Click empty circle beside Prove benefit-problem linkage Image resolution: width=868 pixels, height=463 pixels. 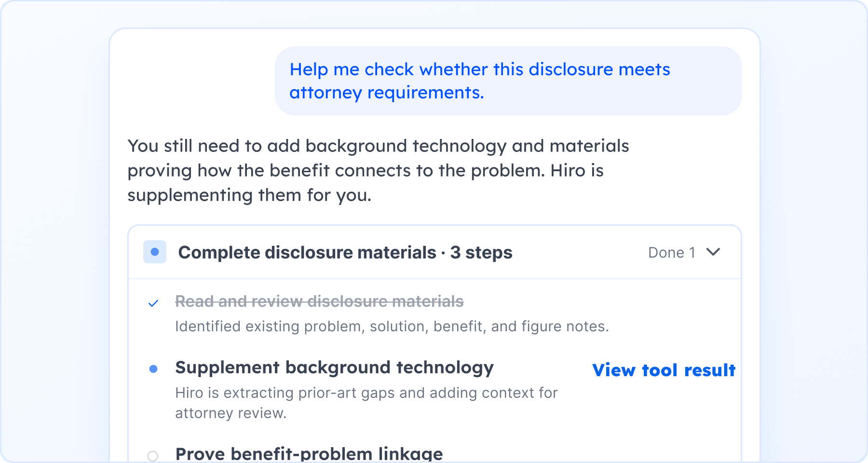(x=153, y=456)
